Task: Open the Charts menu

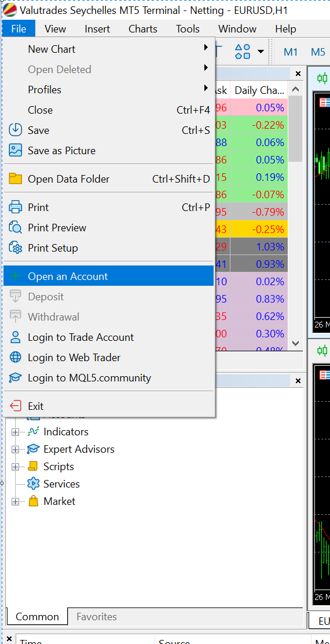Action: coord(143,29)
